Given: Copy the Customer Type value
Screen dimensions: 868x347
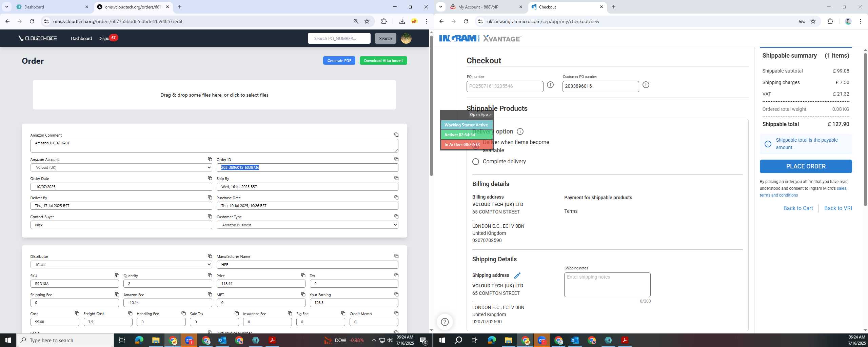Looking at the screenshot, I should point(396,216).
